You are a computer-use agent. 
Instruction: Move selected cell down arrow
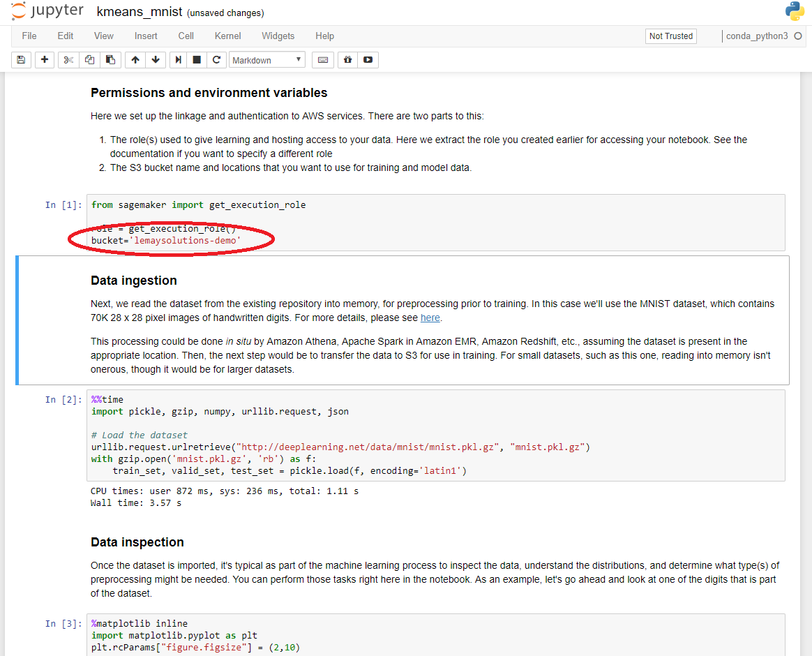click(x=156, y=60)
